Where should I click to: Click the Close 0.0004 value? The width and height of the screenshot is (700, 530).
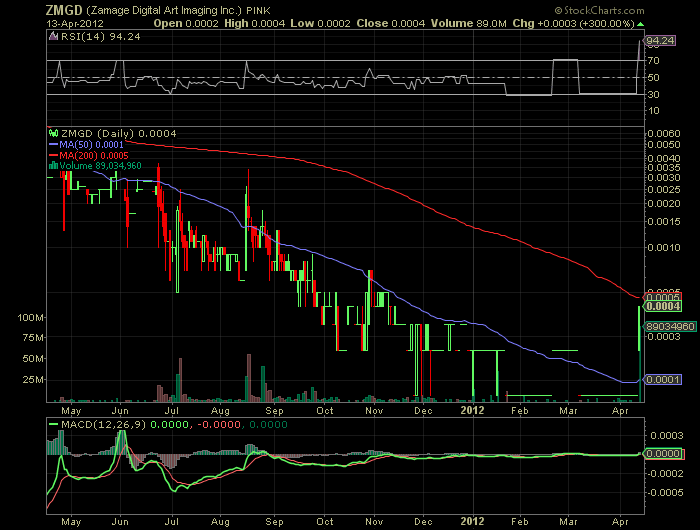click(391, 24)
